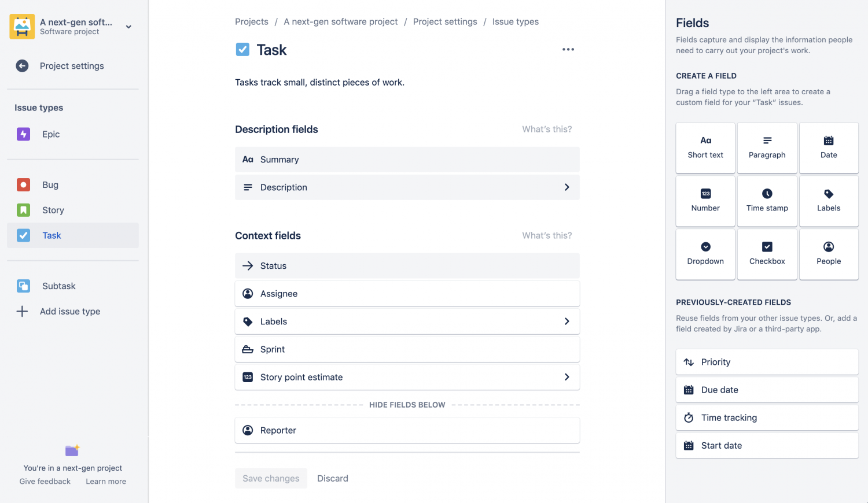Click the Priority previously-created field
The image size is (868, 503).
(766, 362)
